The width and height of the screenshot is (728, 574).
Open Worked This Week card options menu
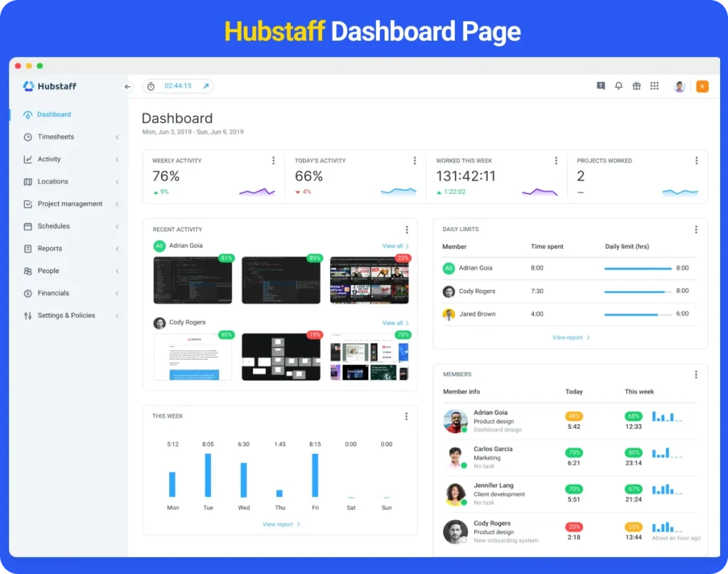(x=556, y=160)
